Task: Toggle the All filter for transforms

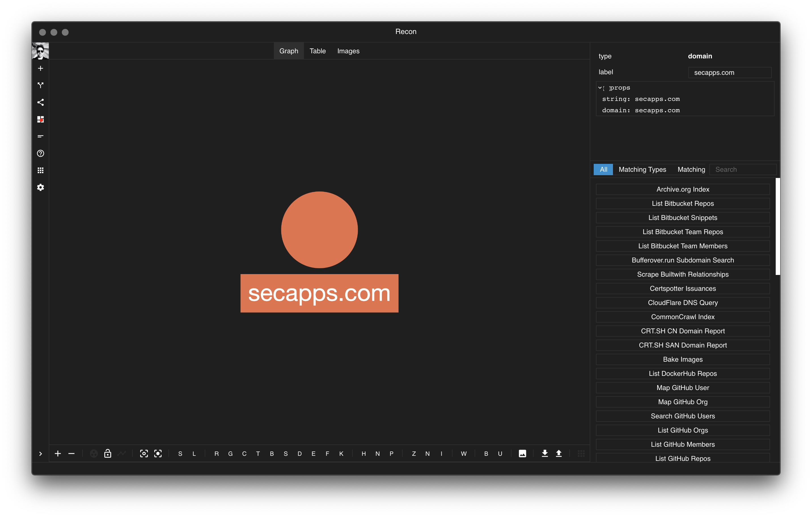Action: [603, 169]
